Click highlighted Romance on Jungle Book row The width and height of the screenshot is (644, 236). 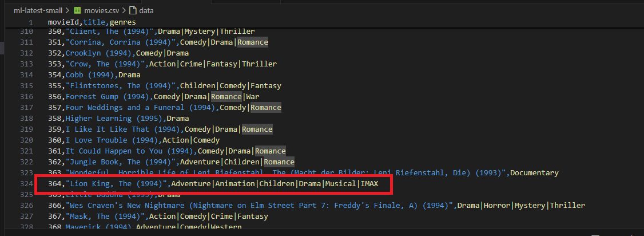[279, 162]
